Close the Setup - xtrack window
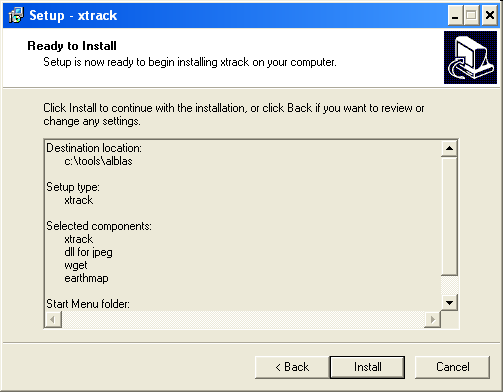This screenshot has width=503, height=392. click(490, 15)
